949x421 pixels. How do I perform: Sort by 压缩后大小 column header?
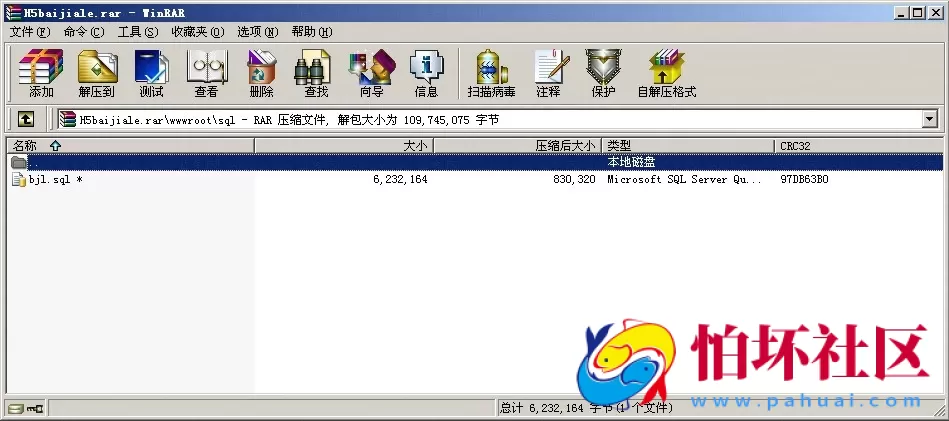pos(518,146)
